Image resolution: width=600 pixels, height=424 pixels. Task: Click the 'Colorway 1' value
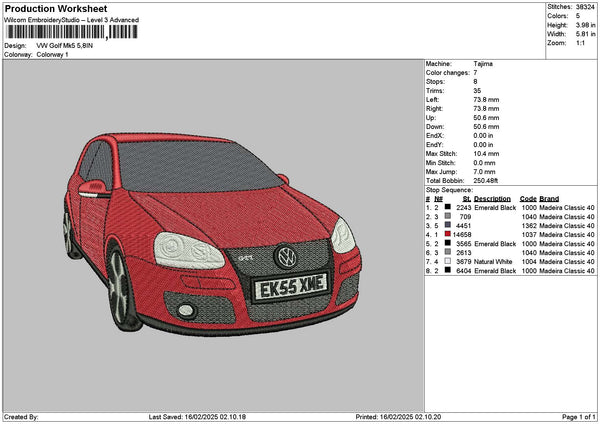[52, 55]
